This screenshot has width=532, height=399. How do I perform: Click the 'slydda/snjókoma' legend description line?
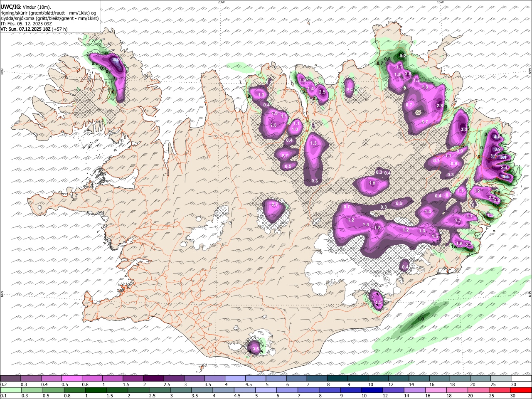point(49,18)
